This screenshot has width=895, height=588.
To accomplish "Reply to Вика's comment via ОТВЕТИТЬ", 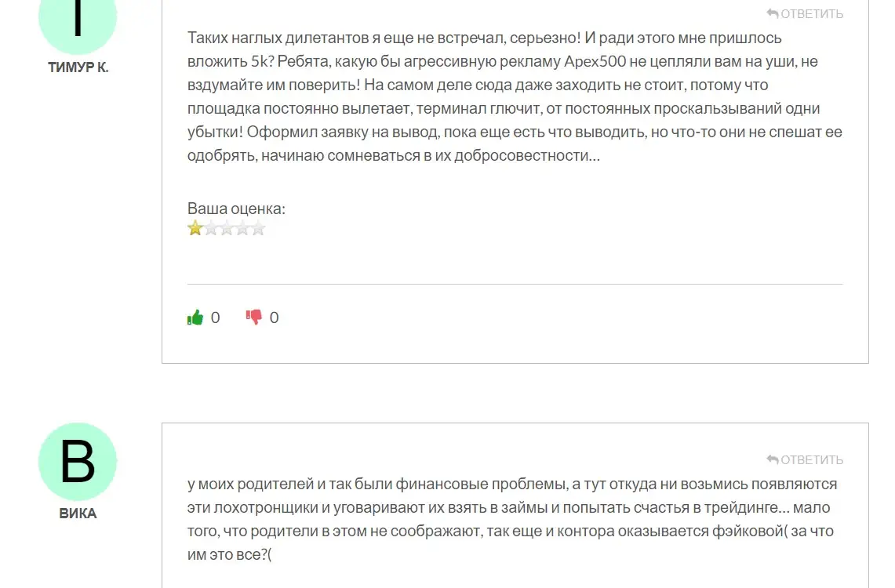I will [805, 459].
